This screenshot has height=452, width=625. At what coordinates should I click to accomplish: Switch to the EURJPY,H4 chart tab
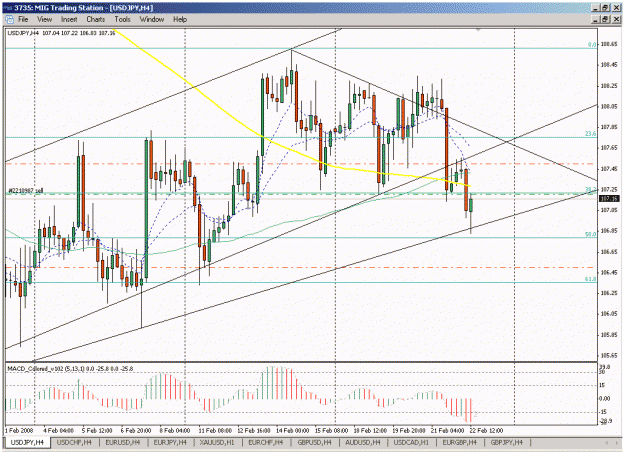click(170, 442)
